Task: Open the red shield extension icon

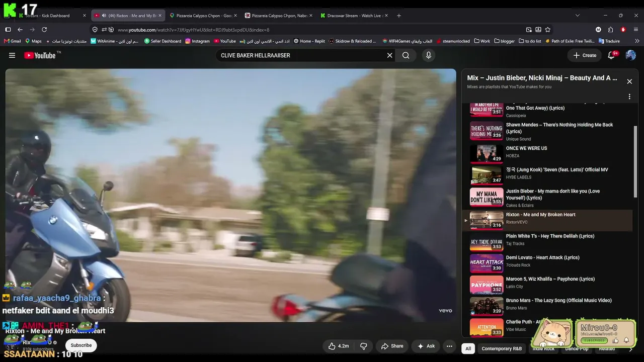Action: (x=623, y=30)
